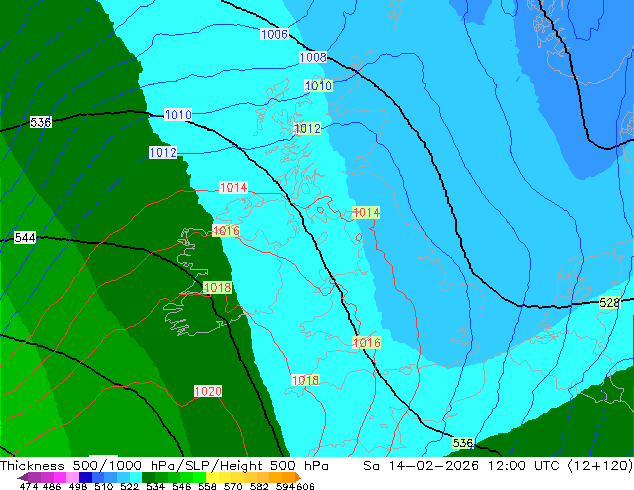Click the 534 legend value
The width and height of the screenshot is (634, 490).
click(x=155, y=486)
